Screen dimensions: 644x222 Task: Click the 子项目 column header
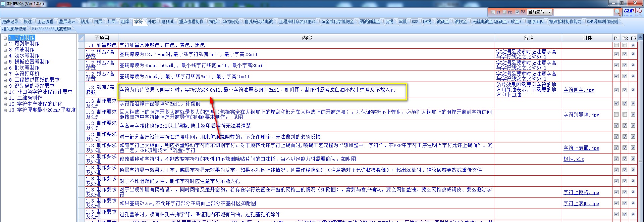[x=102, y=38]
